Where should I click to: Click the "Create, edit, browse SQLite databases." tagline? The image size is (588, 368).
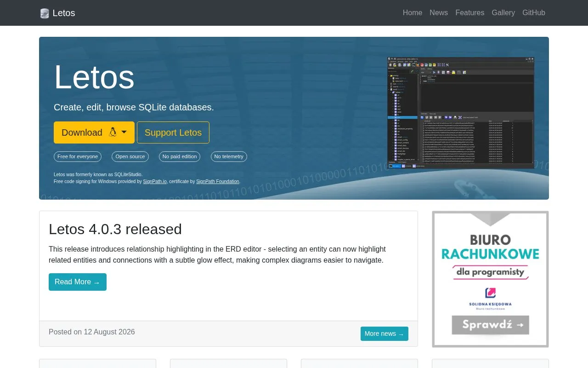click(x=134, y=107)
